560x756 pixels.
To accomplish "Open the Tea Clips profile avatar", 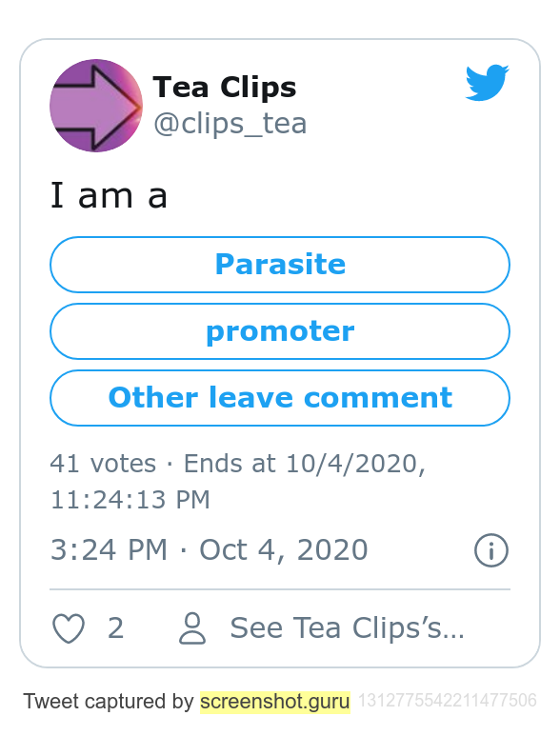I will point(96,106).
